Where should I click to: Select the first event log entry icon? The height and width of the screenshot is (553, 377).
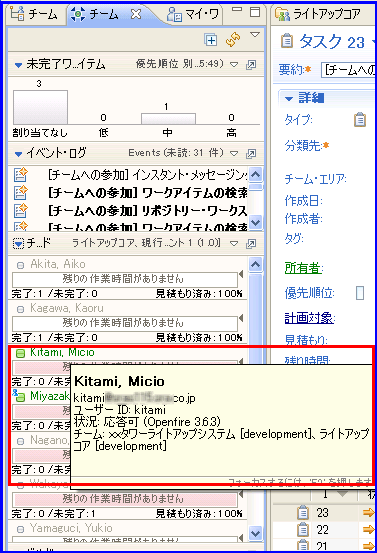[x=20, y=175]
